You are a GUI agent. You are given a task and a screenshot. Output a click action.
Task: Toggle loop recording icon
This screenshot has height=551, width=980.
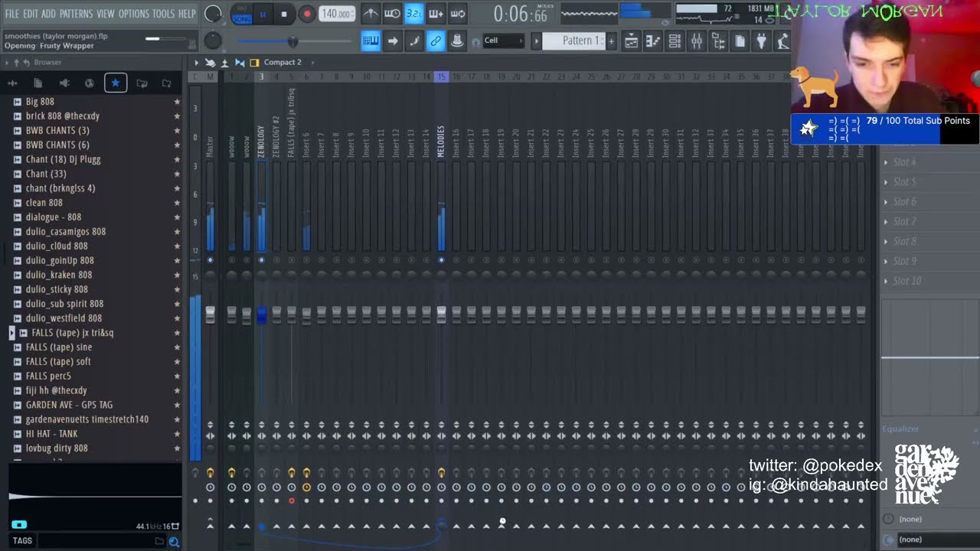pos(458,14)
